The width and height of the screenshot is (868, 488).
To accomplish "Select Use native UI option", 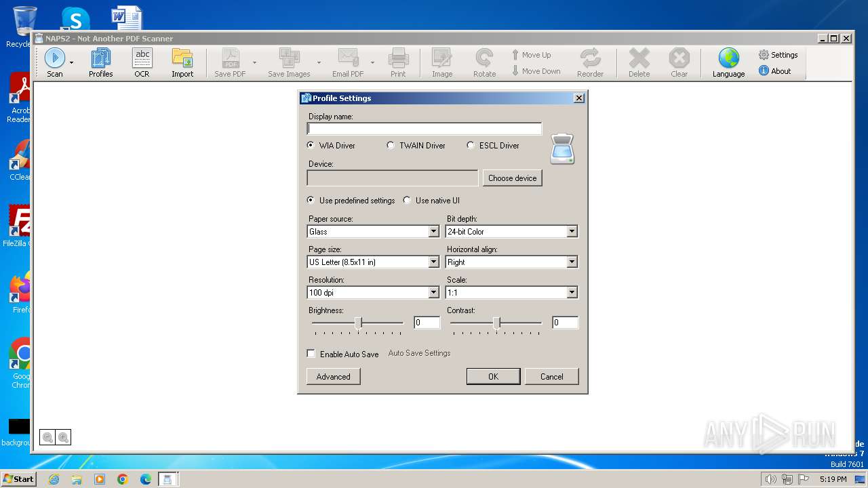I will (x=431, y=201).
